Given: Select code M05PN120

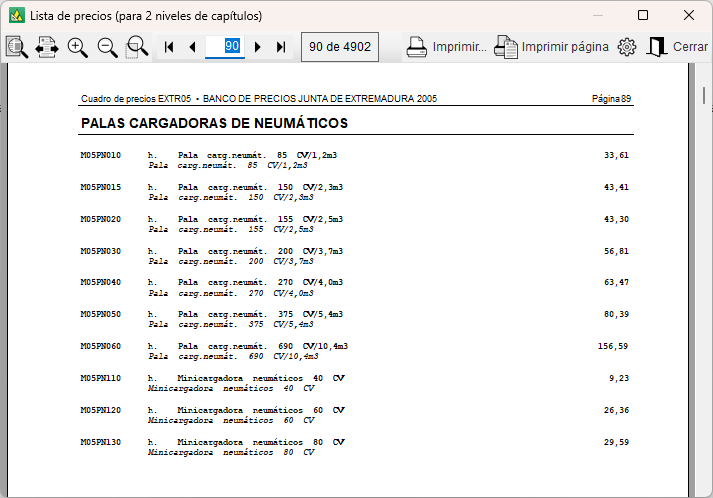Looking at the screenshot, I should tap(100, 410).
